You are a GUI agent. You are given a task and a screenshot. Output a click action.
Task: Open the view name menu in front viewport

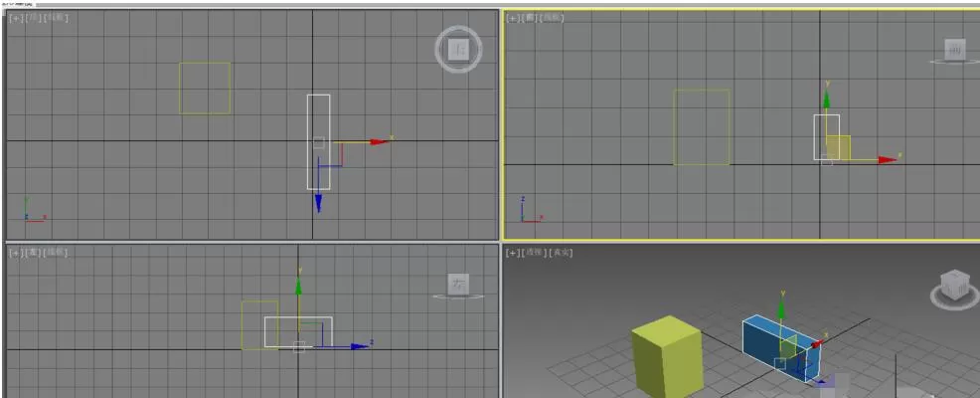[530, 18]
